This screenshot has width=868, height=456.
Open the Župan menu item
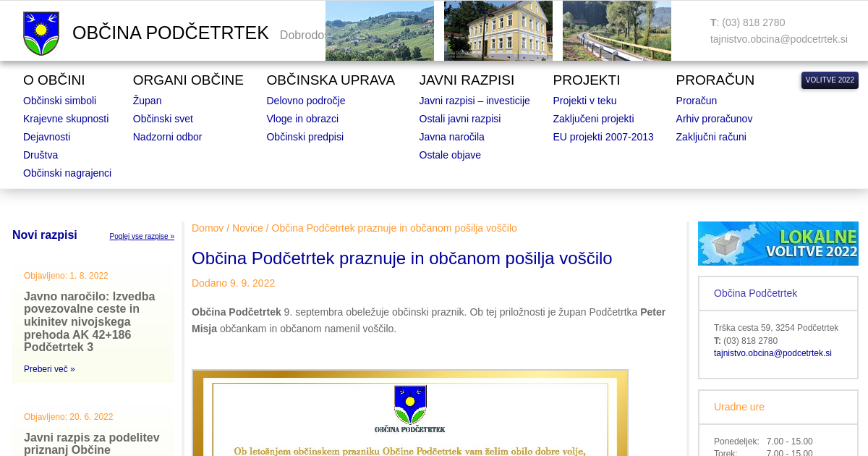click(x=147, y=101)
